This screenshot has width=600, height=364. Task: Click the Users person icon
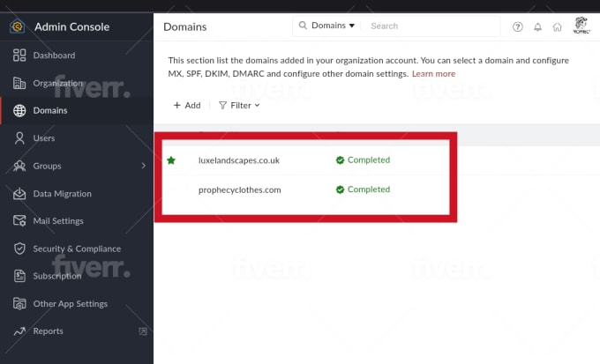19,138
